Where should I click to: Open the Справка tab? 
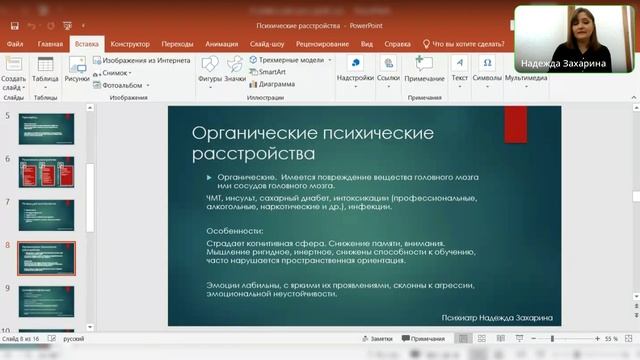[397, 44]
